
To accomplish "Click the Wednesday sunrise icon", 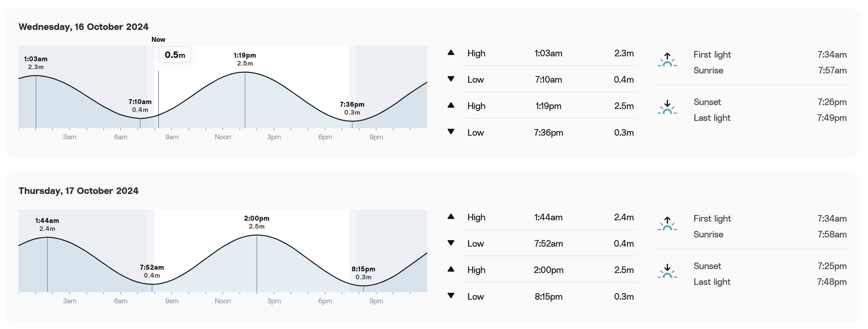I will [x=667, y=60].
